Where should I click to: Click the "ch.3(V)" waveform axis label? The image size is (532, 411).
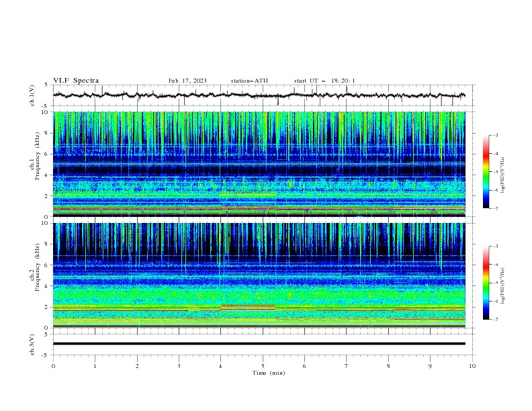coord(32,345)
